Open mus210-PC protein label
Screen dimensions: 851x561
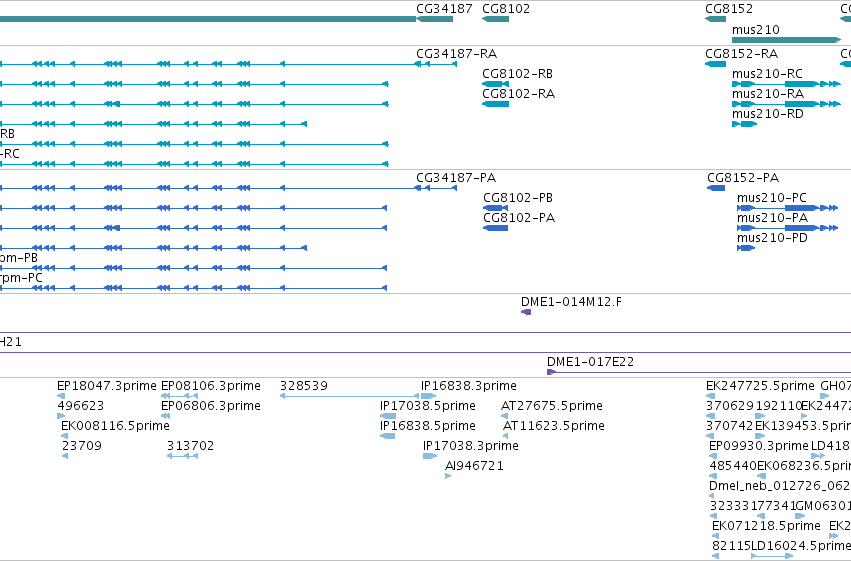[772, 198]
